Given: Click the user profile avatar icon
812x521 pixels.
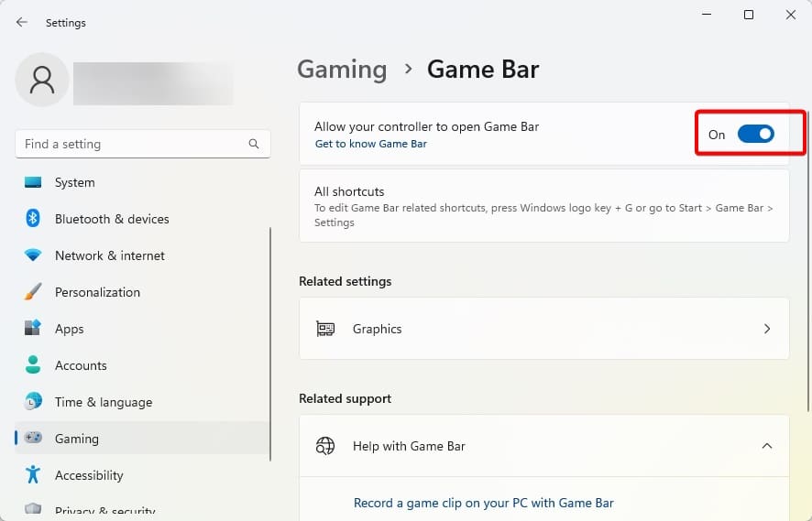Looking at the screenshot, I should pyautogui.click(x=42, y=80).
